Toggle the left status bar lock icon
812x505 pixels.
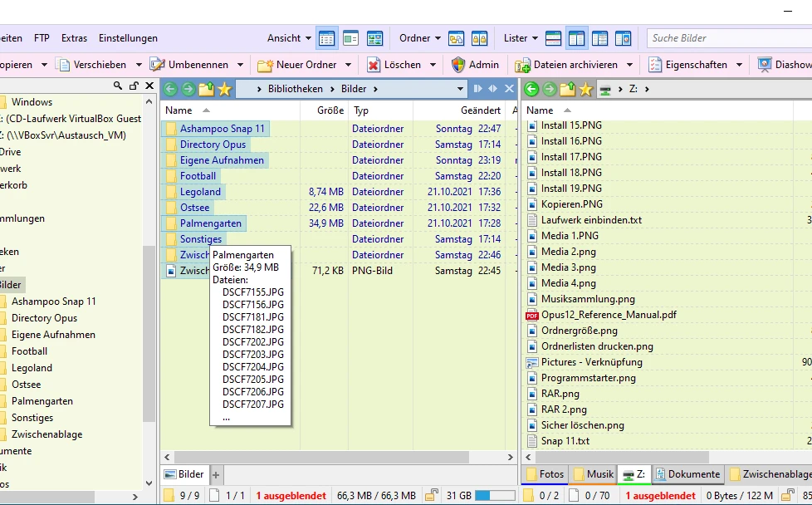(x=432, y=496)
